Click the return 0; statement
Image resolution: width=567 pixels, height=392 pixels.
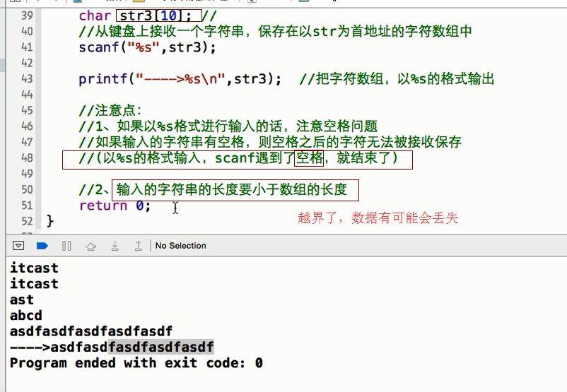pos(115,206)
